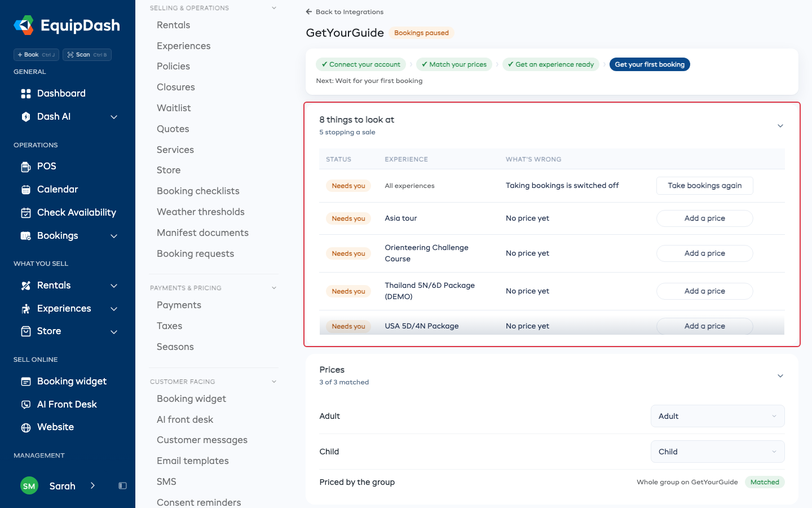Open Email templates settings

(193, 461)
